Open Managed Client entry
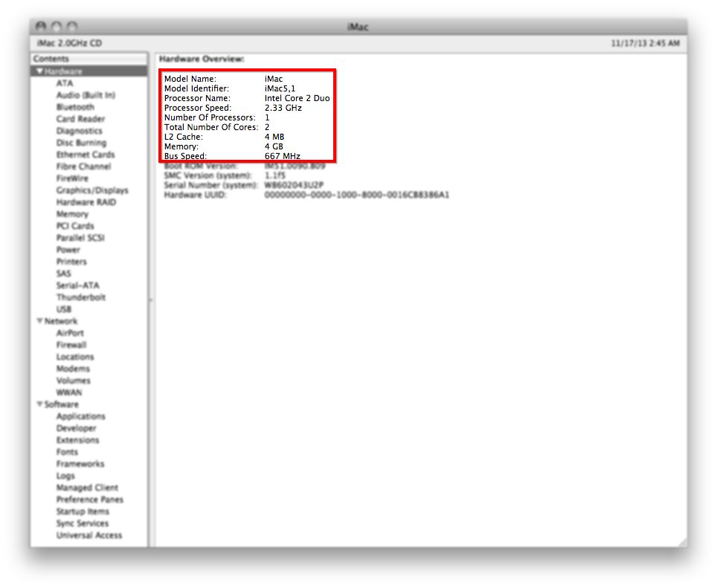717x588 pixels. click(87, 488)
